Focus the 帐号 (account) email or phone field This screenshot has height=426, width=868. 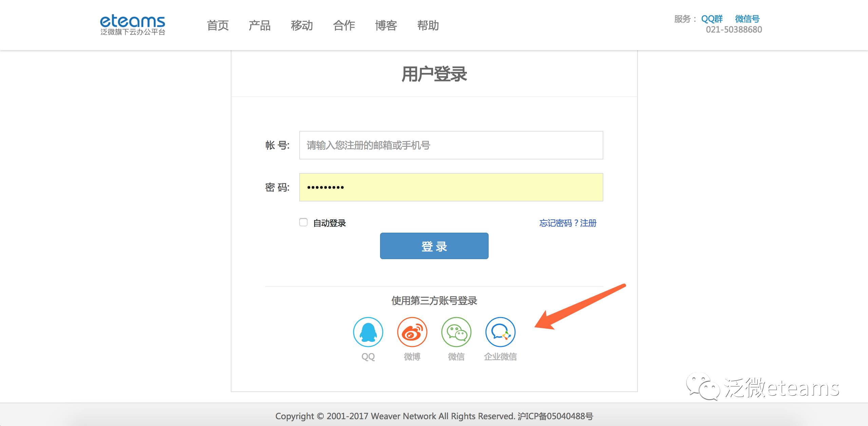451,145
